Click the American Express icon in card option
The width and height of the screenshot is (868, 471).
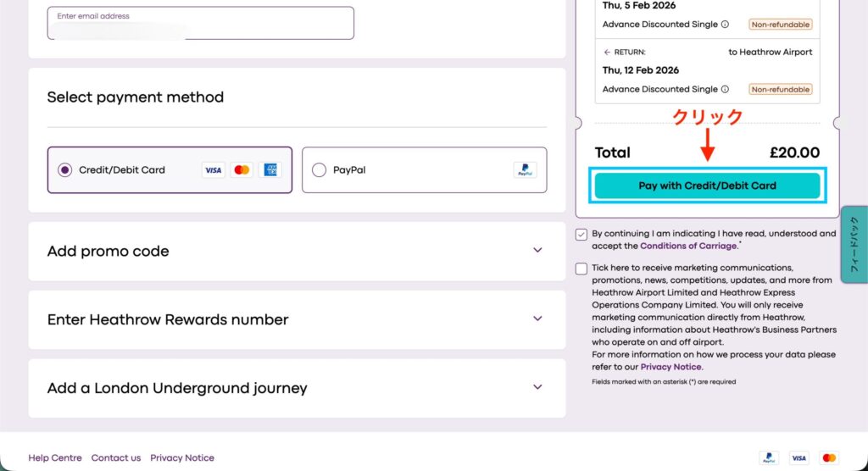point(270,170)
